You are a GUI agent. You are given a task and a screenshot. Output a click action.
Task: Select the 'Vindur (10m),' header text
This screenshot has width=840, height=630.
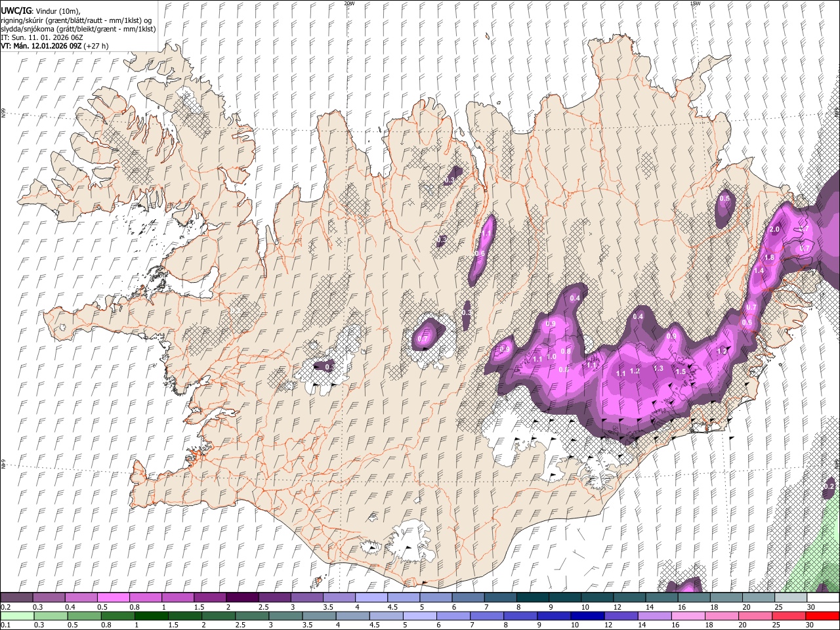pyautogui.click(x=57, y=11)
